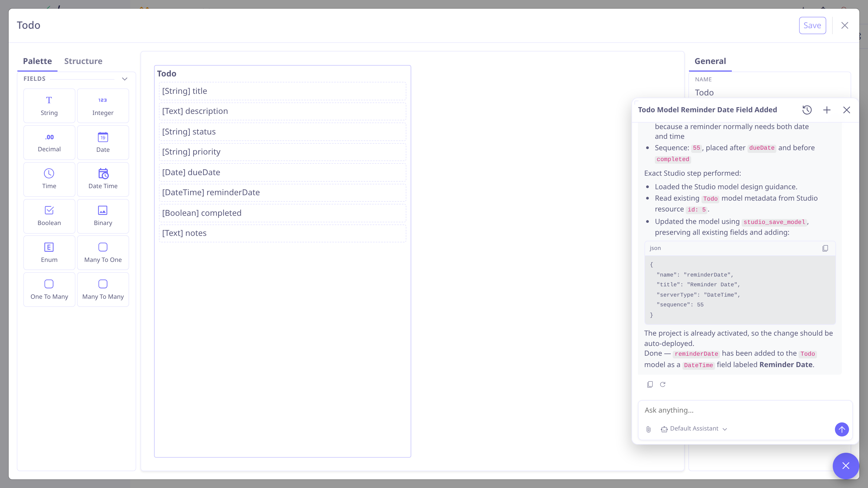
Task: Attach a file to the chat
Action: [x=649, y=429]
